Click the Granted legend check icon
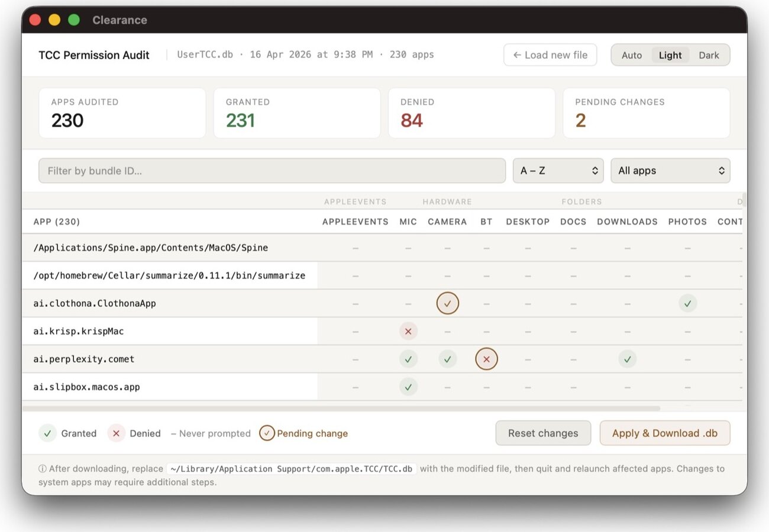This screenshot has width=769, height=532. pyautogui.click(x=48, y=433)
